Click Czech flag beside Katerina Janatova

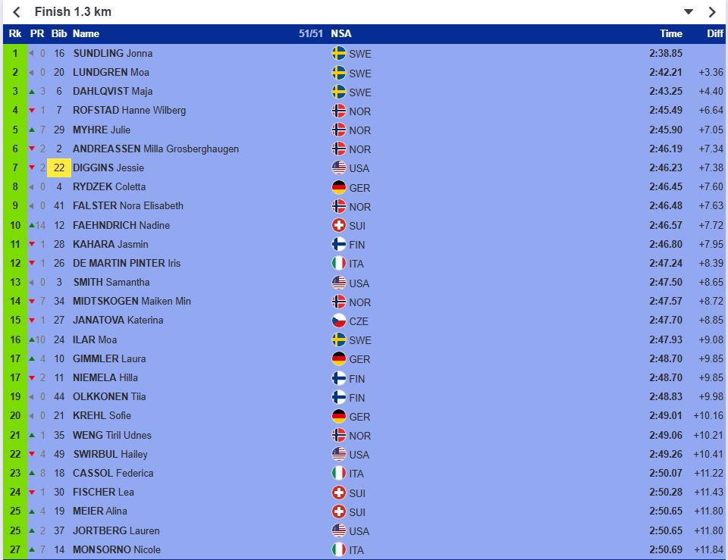339,321
